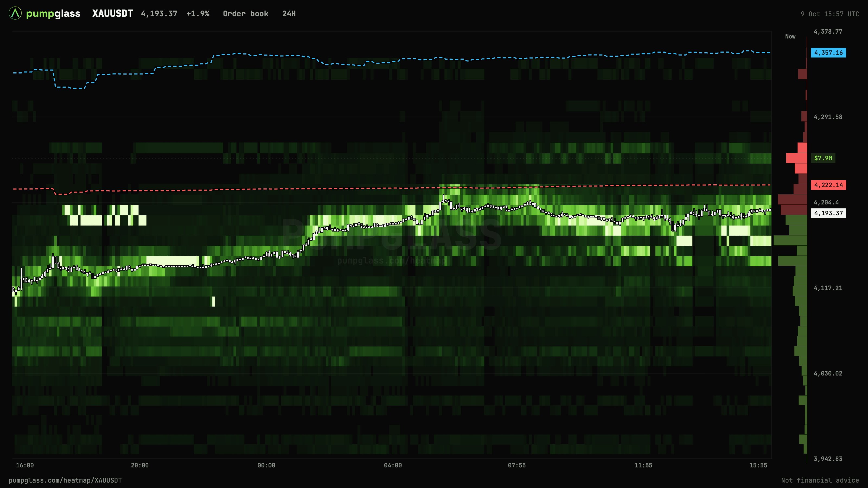The width and height of the screenshot is (868, 488).
Task: Click the 04:00 time axis label
Action: 393,465
